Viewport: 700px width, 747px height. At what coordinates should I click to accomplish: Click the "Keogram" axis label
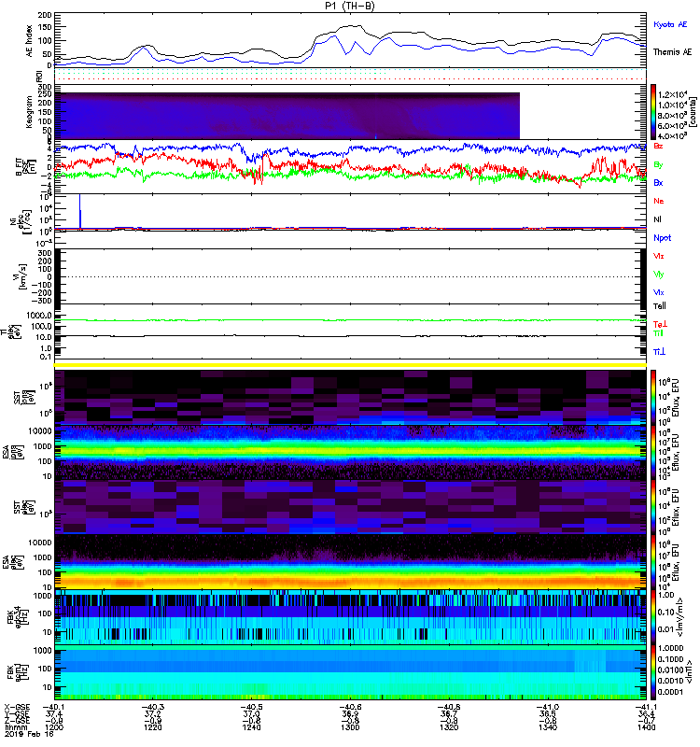tap(29, 111)
